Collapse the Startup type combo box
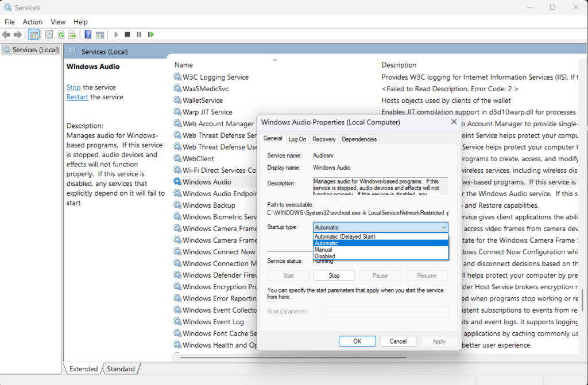Viewport: 588px width, 385px height. [444, 227]
